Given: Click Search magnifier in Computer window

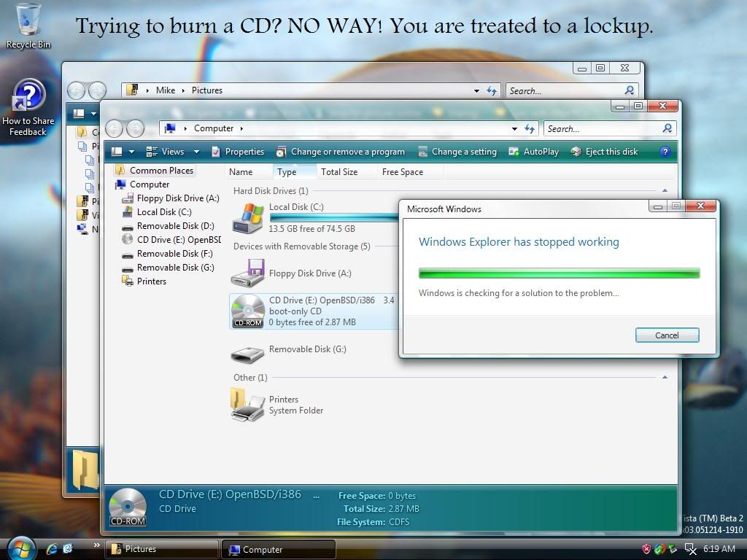Looking at the screenshot, I should [667, 128].
